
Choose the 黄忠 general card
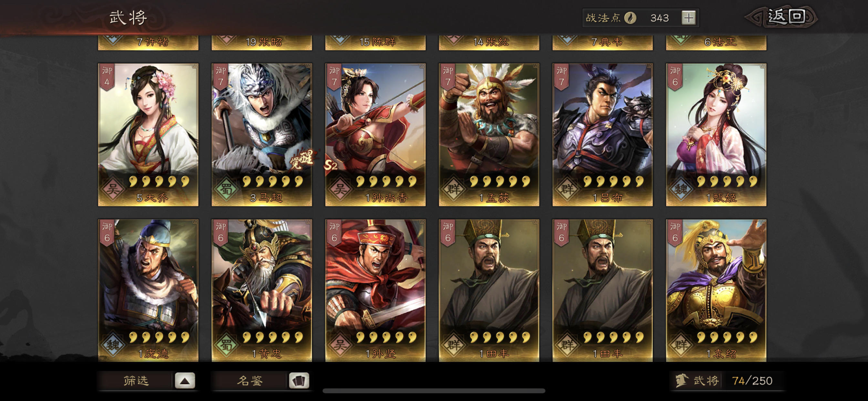(262, 291)
